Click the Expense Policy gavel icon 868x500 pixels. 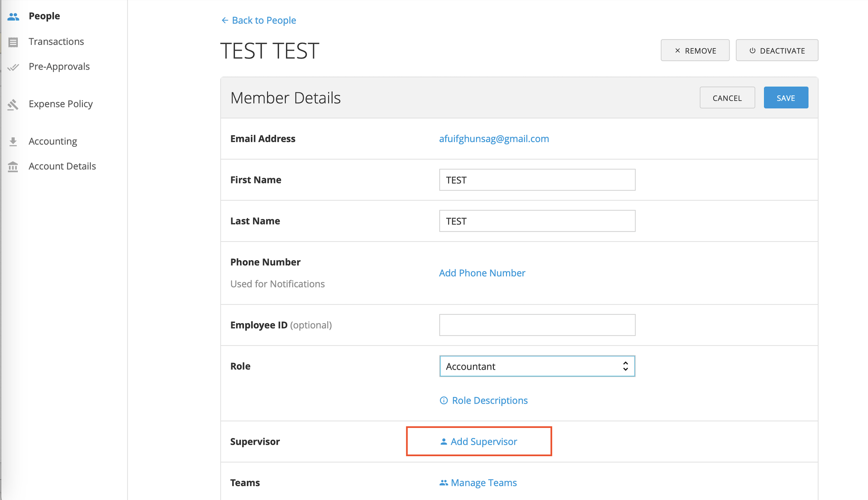coord(13,104)
